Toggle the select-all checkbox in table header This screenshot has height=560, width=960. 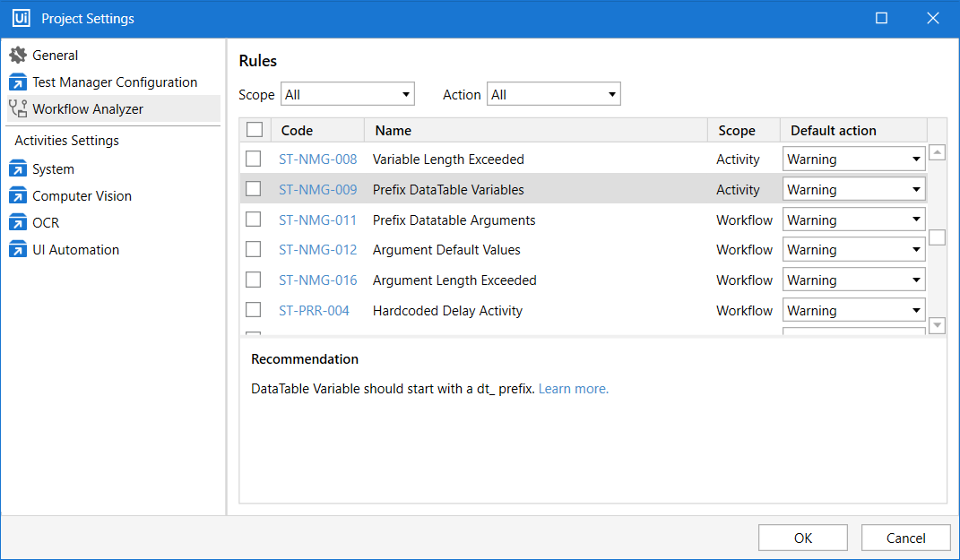[x=255, y=130]
